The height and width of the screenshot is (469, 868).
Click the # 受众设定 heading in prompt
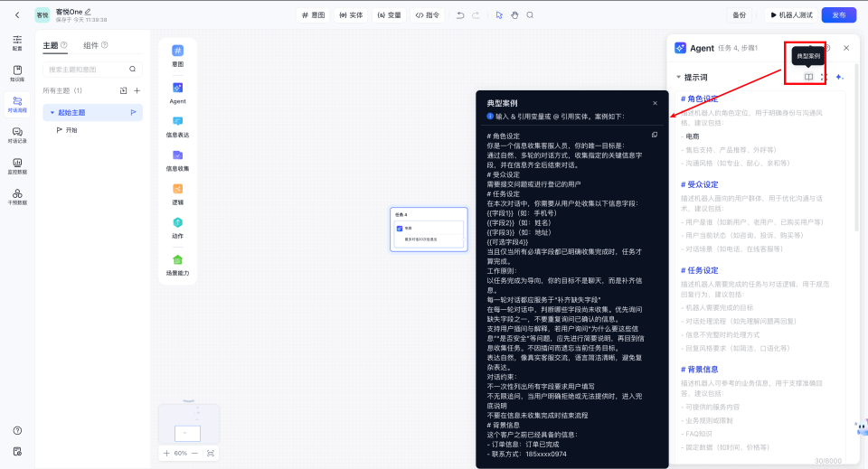(x=699, y=184)
